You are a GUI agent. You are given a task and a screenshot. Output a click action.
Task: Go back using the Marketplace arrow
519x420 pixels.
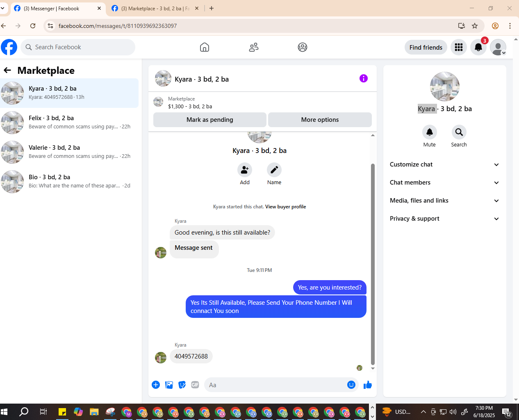(7, 70)
